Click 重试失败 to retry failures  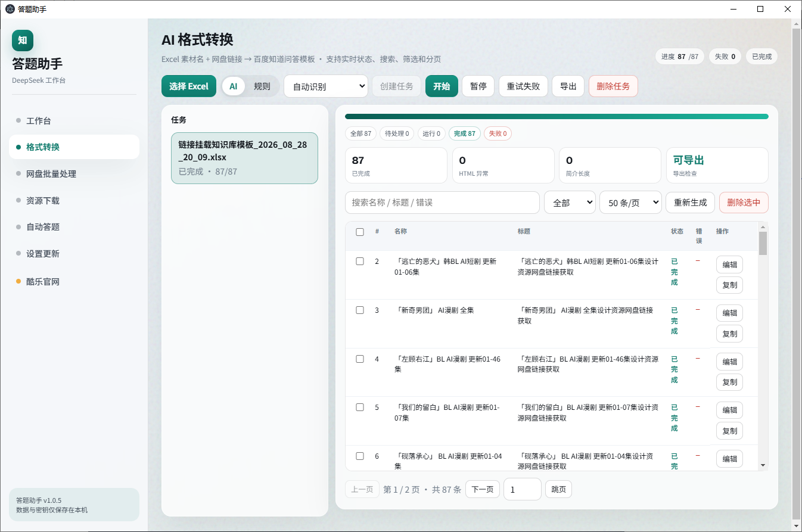[523, 86]
